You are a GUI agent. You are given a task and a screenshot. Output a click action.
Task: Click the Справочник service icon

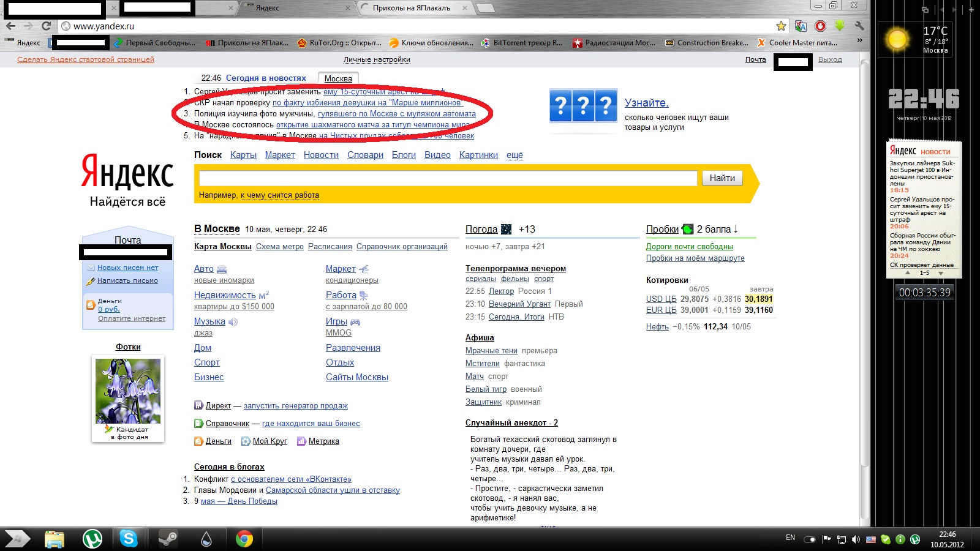pos(198,423)
